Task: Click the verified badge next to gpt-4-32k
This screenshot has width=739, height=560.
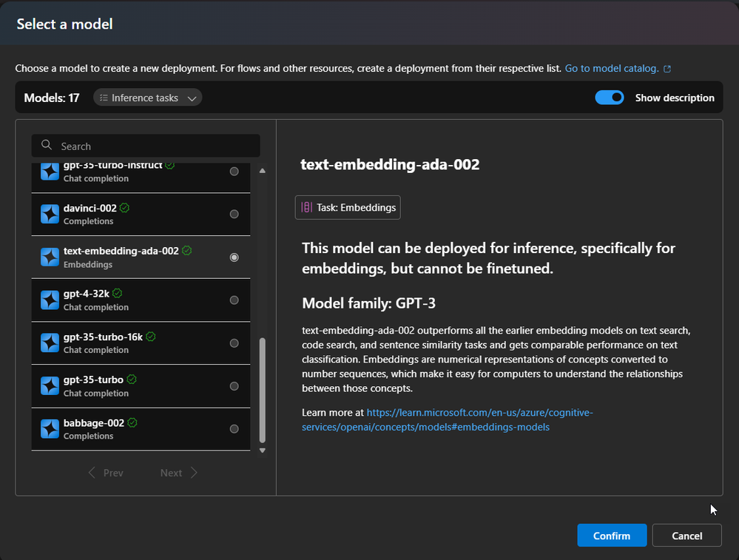Action: (x=118, y=294)
